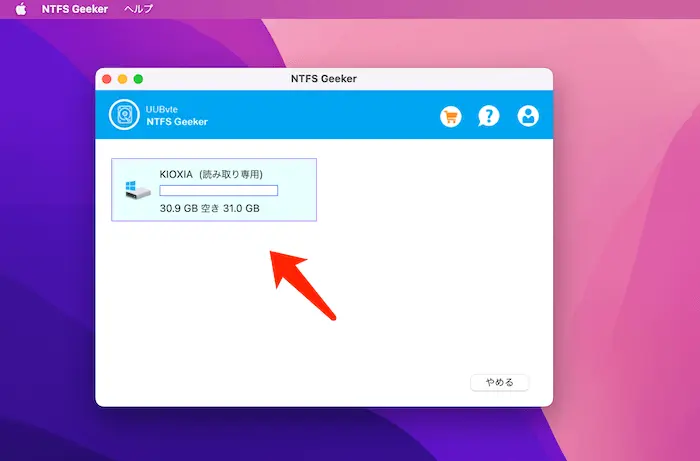The width and height of the screenshot is (700, 461).
Task: Click the KIOXIA storage usage bar
Action: pyautogui.click(x=219, y=191)
